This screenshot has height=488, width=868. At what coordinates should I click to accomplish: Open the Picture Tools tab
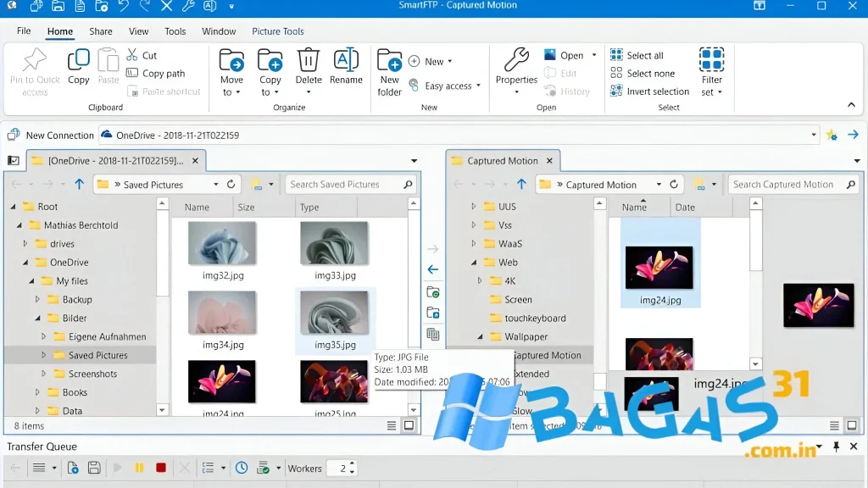click(278, 31)
